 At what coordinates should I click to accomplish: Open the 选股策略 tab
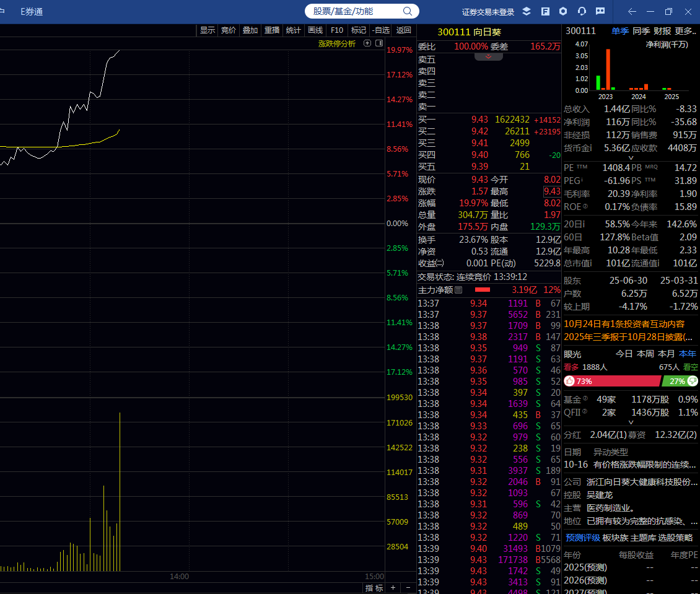pos(675,538)
